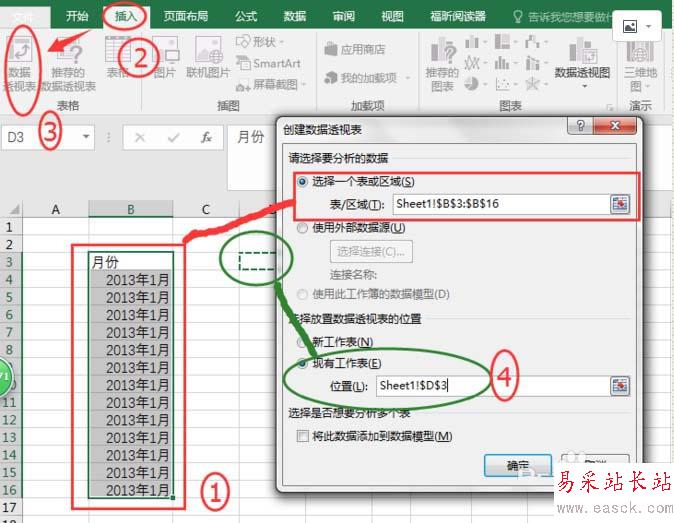Select 选择一个表或区域 radio option

(x=303, y=181)
